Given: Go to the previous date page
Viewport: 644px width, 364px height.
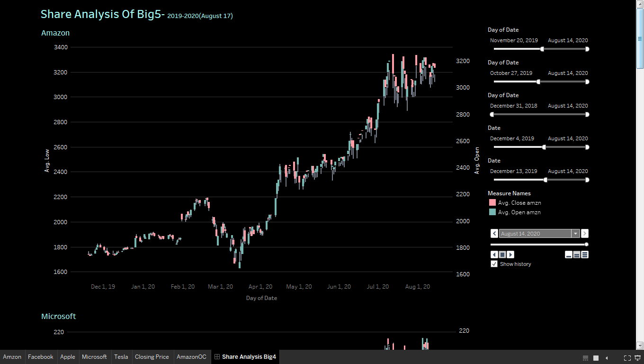Looking at the screenshot, I should coord(494,233).
